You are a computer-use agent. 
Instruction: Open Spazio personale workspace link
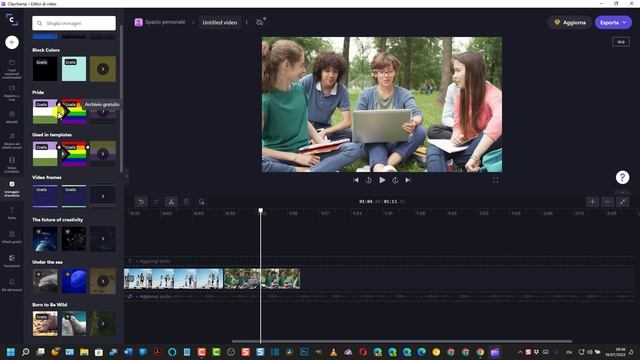160,22
